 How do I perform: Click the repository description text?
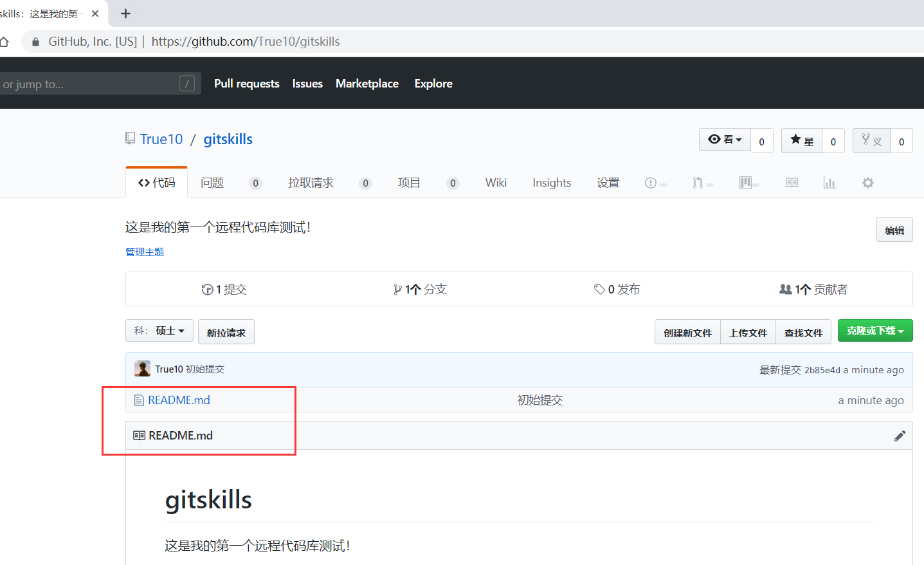218,227
